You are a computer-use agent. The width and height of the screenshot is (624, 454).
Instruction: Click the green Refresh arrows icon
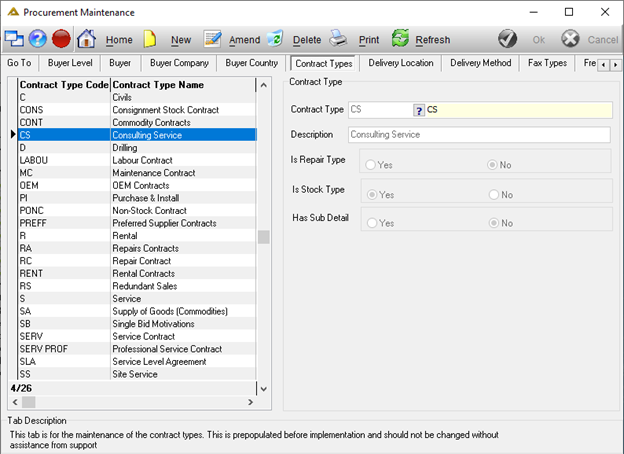(x=400, y=39)
